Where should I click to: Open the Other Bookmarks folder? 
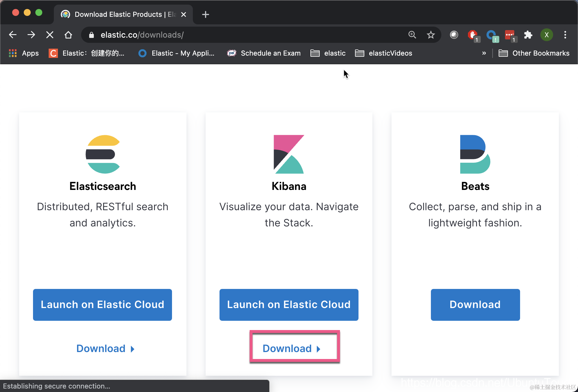coord(534,53)
